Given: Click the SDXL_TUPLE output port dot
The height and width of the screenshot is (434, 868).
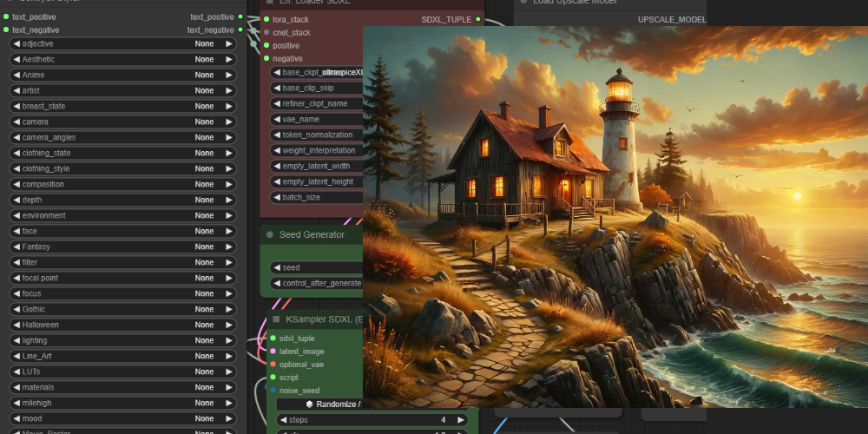Looking at the screenshot, I should pyautogui.click(x=478, y=19).
